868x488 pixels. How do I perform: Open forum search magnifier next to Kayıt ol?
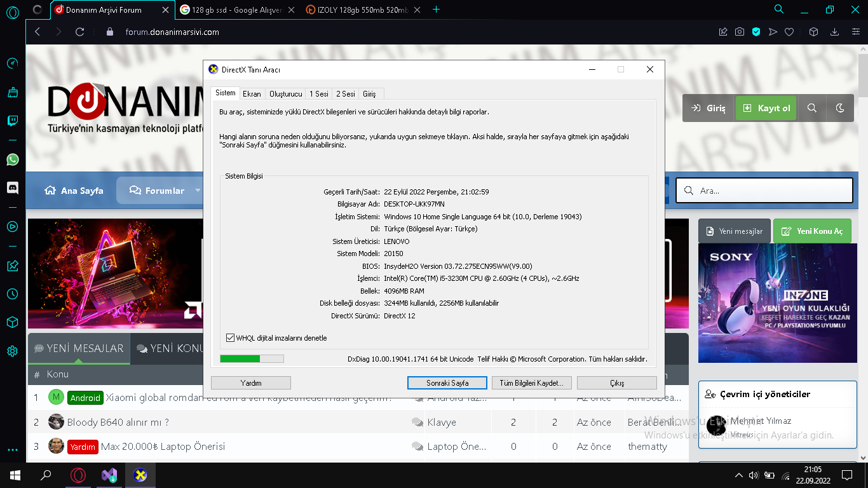(x=812, y=108)
